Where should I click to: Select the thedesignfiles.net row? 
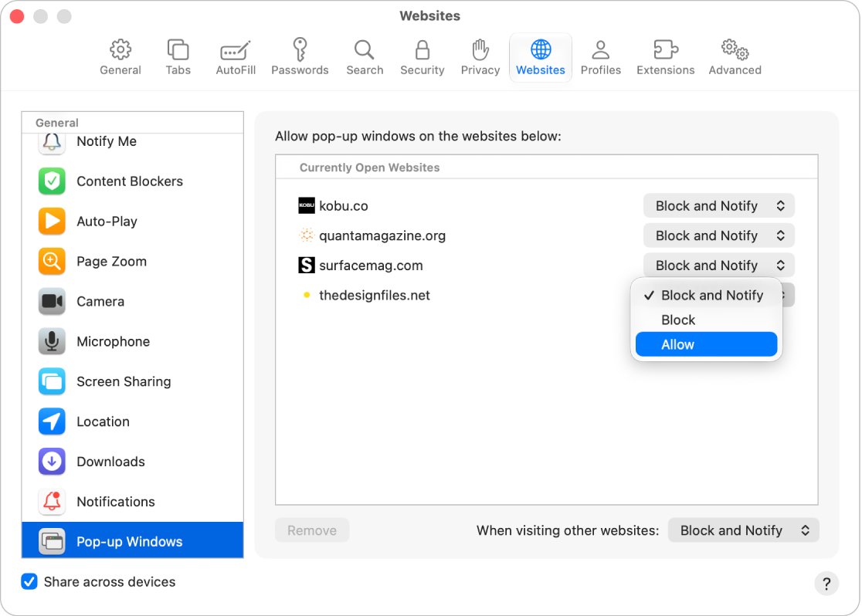[x=546, y=296]
